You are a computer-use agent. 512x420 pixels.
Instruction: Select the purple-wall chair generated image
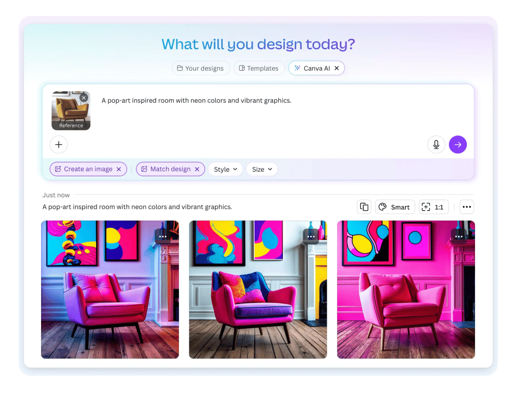tap(110, 290)
